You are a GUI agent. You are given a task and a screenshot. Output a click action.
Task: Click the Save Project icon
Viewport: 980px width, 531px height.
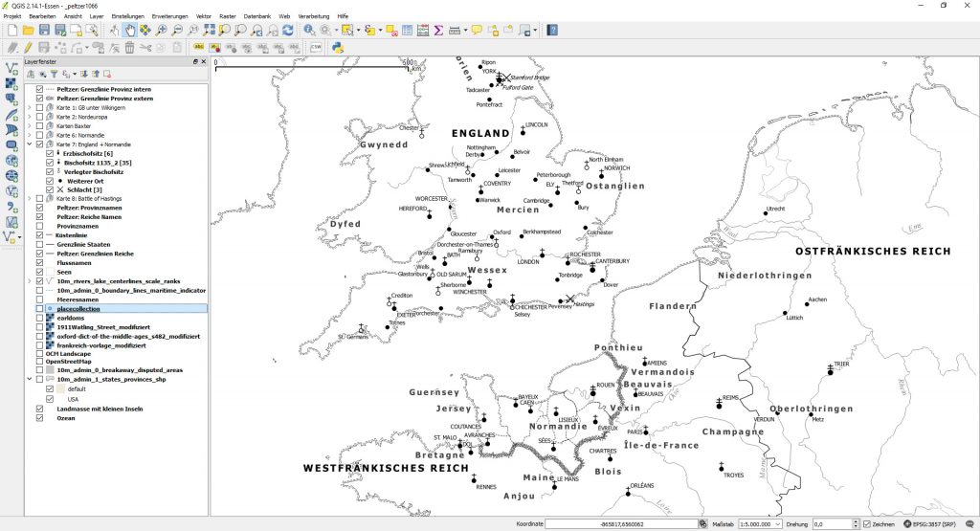(45, 31)
